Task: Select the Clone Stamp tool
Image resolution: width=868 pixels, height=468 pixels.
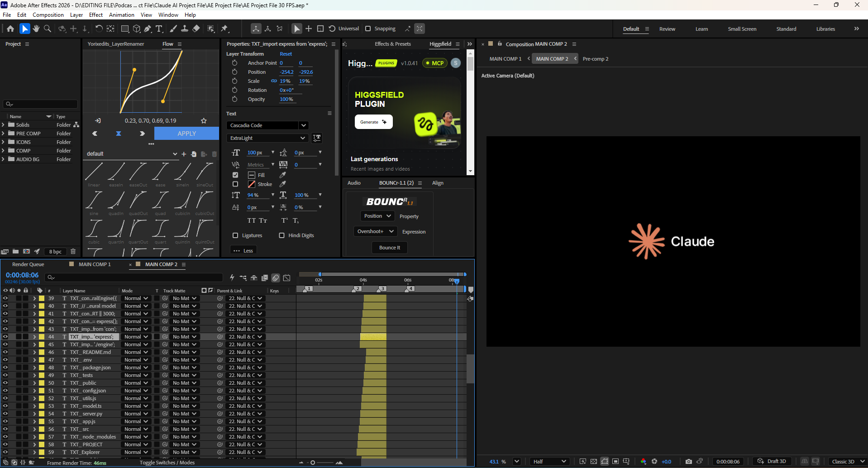Action: point(185,29)
